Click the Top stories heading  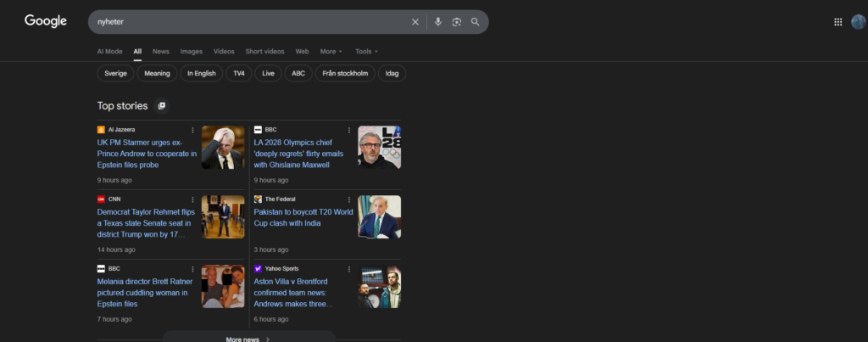tap(122, 106)
